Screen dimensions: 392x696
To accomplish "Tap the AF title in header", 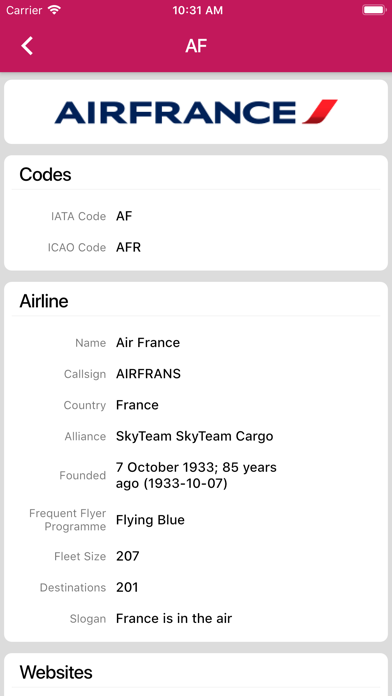I will 196,46.
